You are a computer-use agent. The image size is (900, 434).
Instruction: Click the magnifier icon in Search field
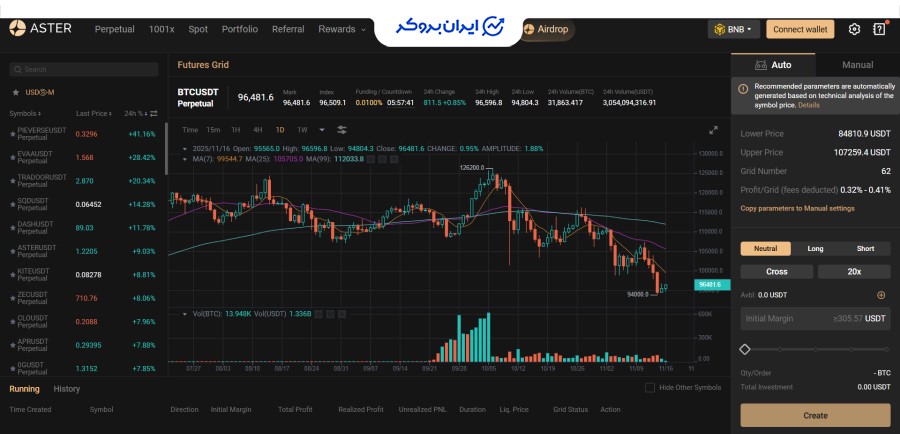click(x=18, y=69)
